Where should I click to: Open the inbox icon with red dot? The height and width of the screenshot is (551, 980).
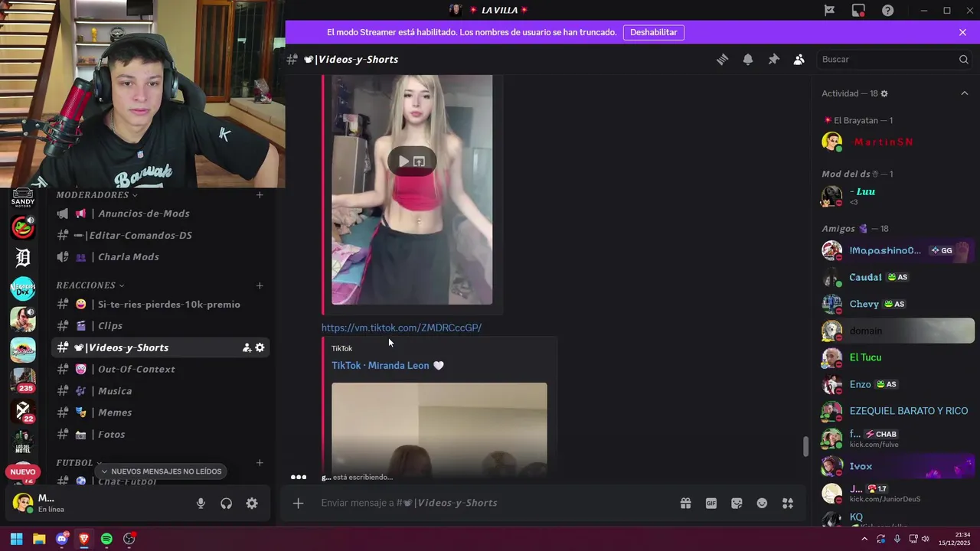(x=858, y=11)
